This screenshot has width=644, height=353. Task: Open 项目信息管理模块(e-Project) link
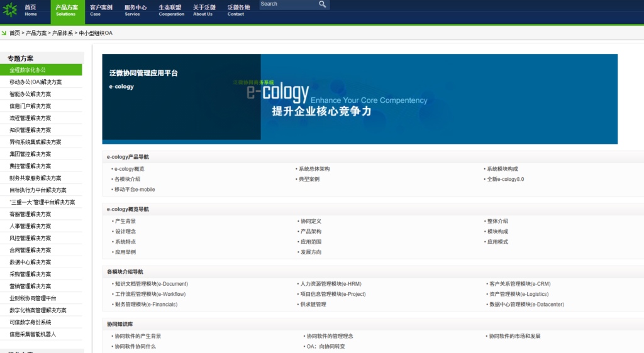333,294
